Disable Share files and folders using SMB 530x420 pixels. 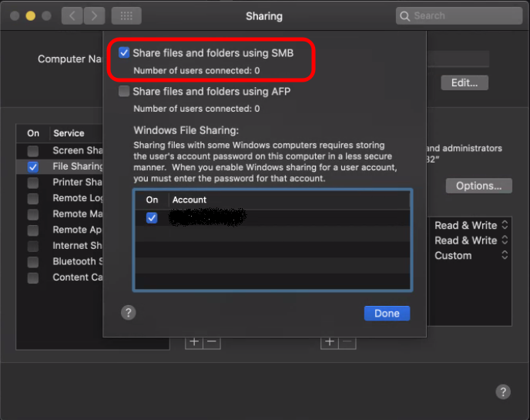[x=124, y=53]
